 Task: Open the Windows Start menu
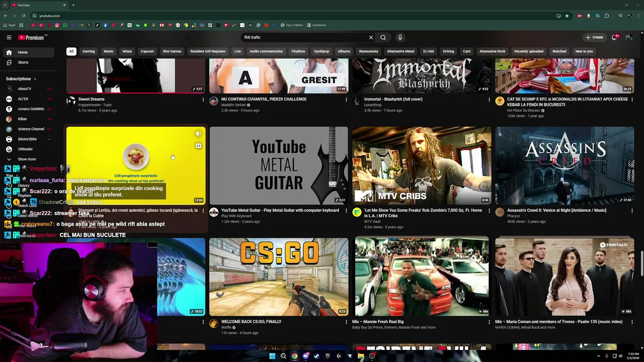coord(272,356)
